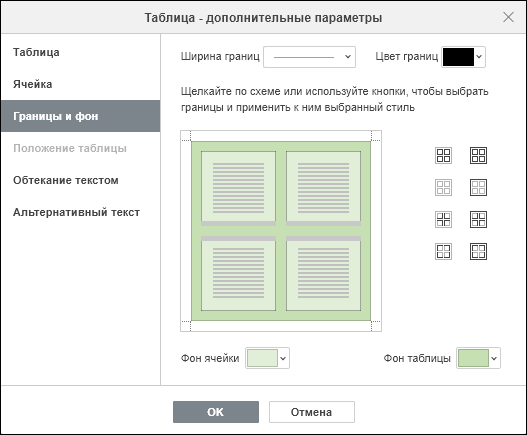Open the Обтекание текстом tab
This screenshot has height=435, width=527.
[x=80, y=180]
